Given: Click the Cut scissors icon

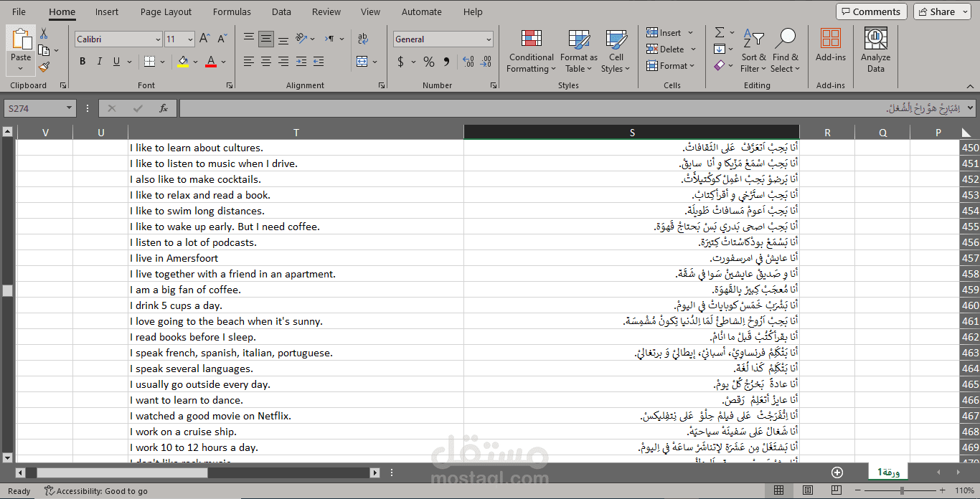Looking at the screenshot, I should coord(44,34).
